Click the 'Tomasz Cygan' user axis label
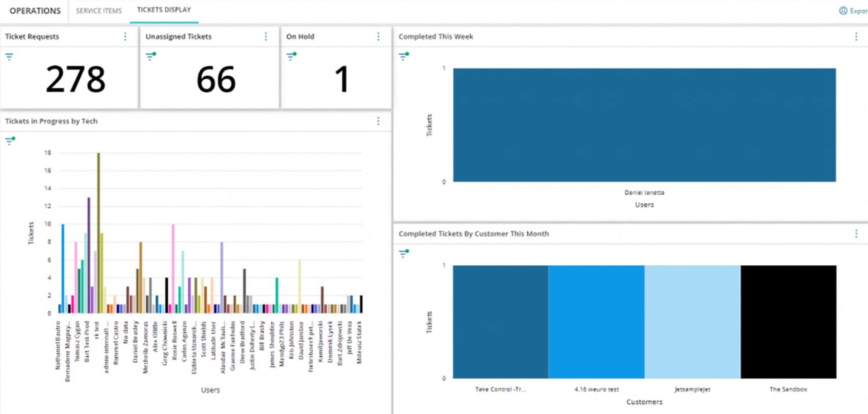868x414 pixels. (77, 341)
